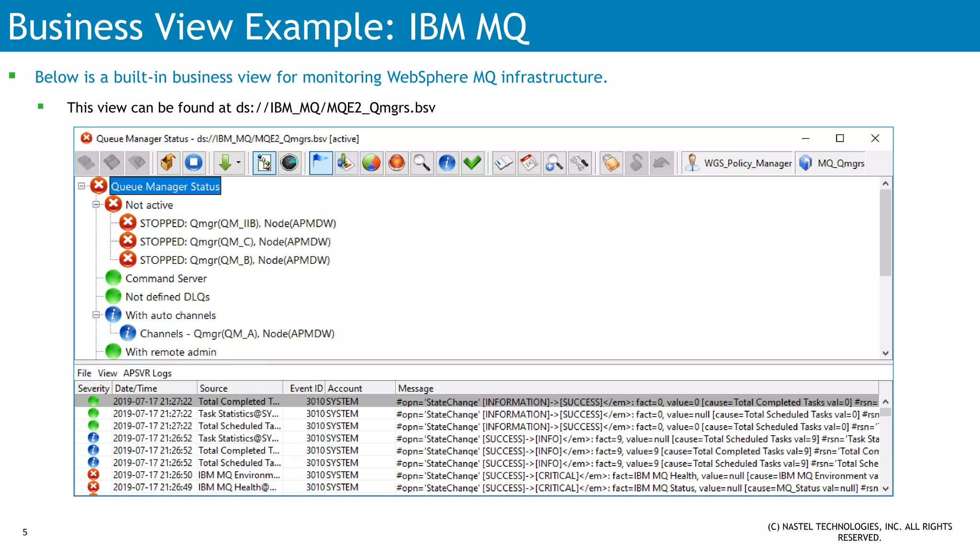The width and height of the screenshot is (980, 551).
Task: Click the calendar schedule toolbar icon
Action: coord(529,163)
